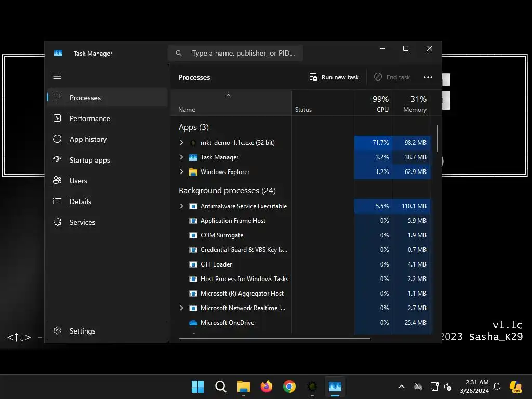The image size is (532, 399).
Task: Launch Google Chrome from the taskbar
Action: pyautogui.click(x=289, y=387)
